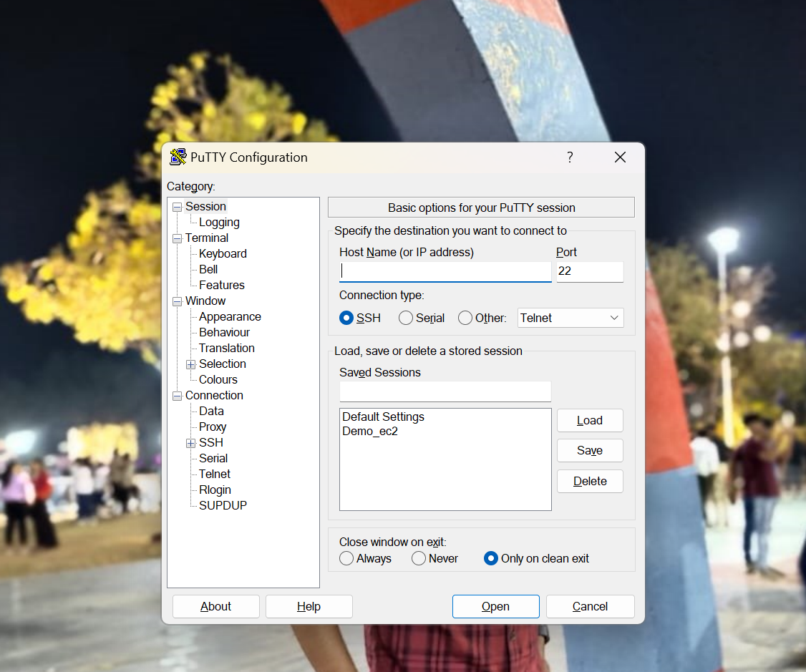Open the Serial category in tree
806x672 pixels.
[213, 458]
